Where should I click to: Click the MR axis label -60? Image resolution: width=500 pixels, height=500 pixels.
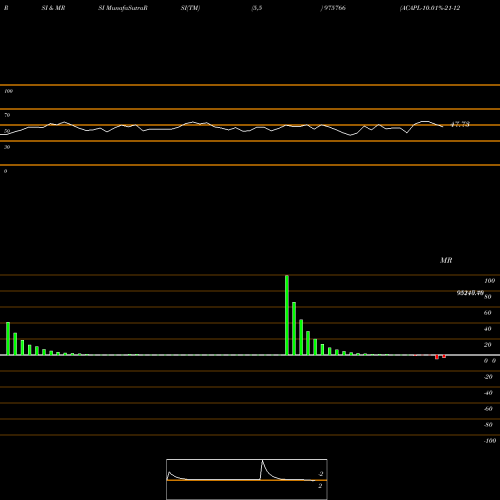click(488, 409)
